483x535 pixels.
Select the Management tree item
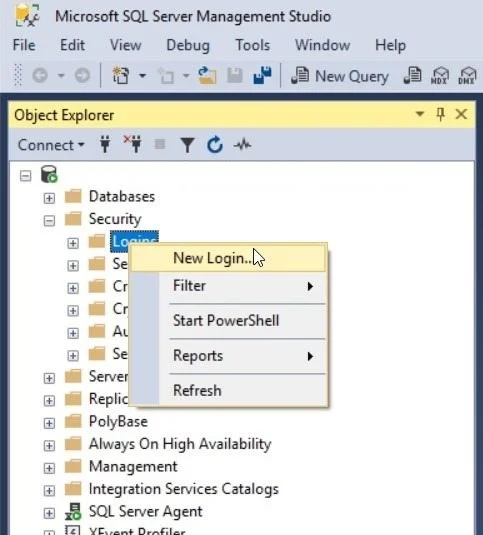click(x=133, y=467)
